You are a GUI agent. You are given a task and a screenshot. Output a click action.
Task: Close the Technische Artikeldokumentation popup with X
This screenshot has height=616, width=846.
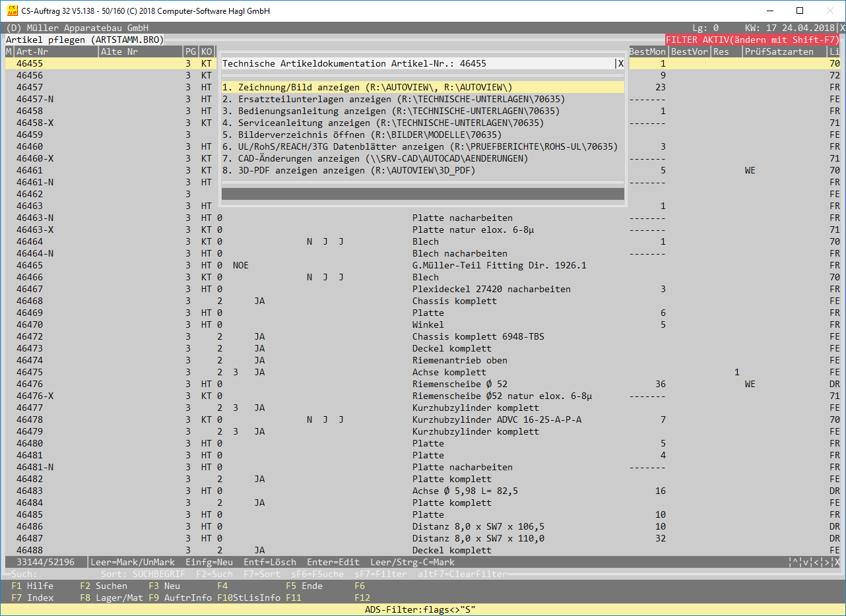(620, 64)
